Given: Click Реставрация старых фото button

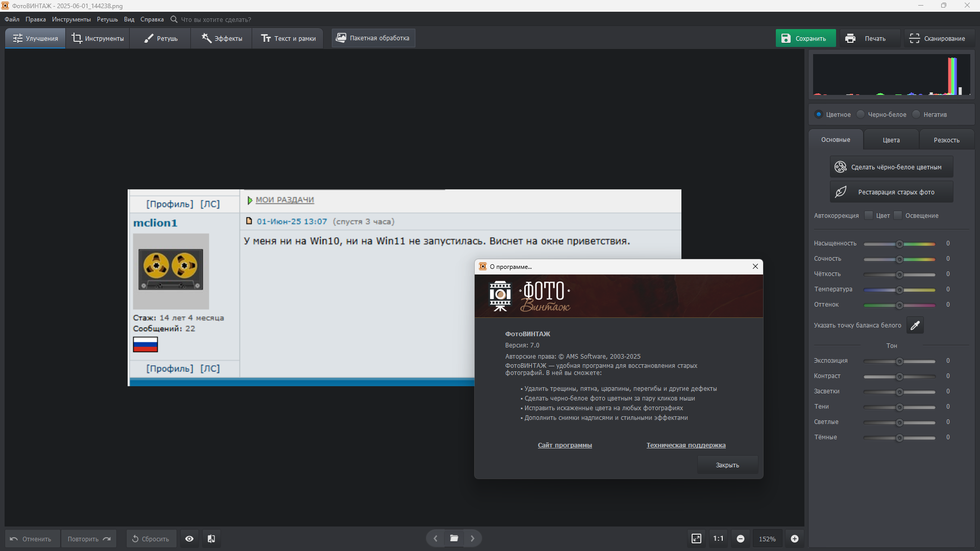Looking at the screenshot, I should pyautogui.click(x=891, y=192).
